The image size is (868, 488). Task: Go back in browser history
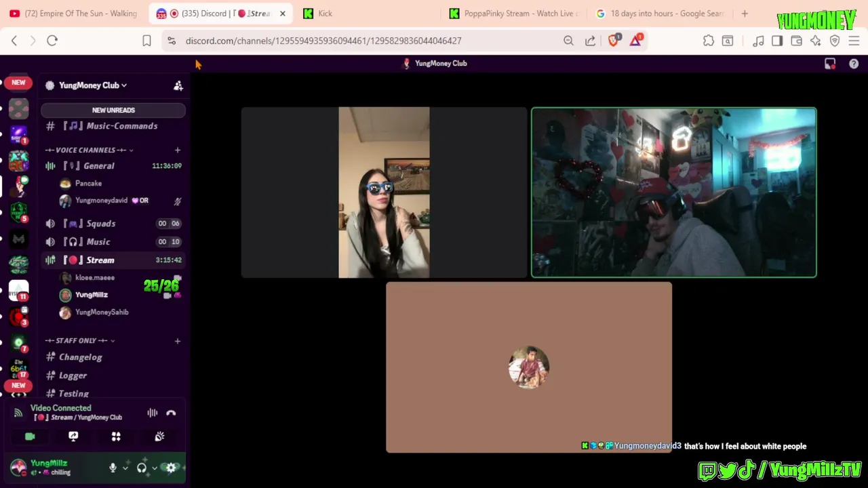(x=14, y=41)
